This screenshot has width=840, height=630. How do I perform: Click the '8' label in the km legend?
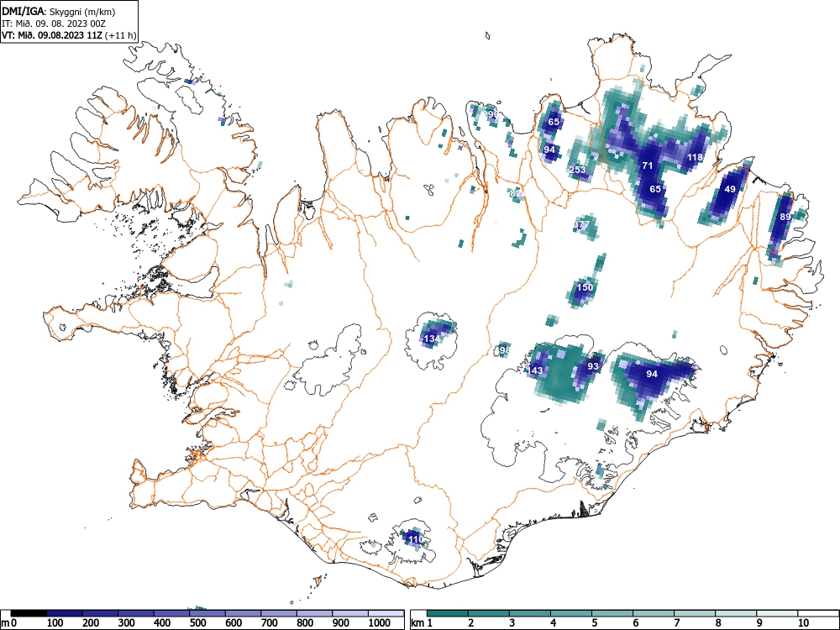(718, 623)
